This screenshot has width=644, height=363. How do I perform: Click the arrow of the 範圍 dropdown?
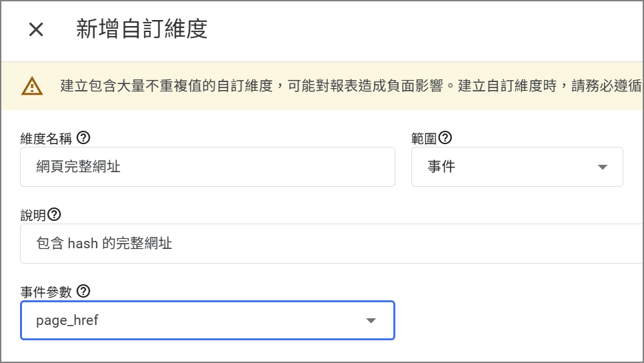pyautogui.click(x=603, y=167)
